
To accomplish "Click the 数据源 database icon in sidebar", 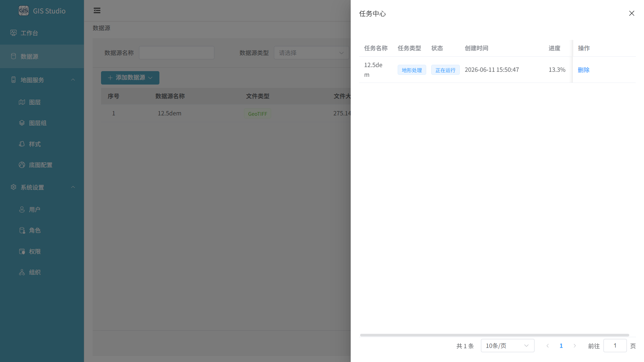I will 13,56.
